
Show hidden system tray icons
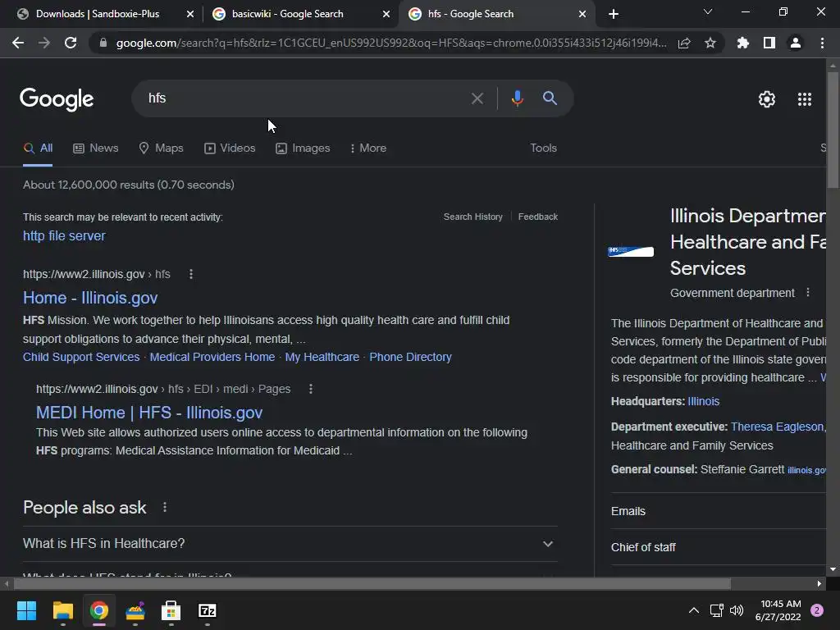pyautogui.click(x=694, y=610)
